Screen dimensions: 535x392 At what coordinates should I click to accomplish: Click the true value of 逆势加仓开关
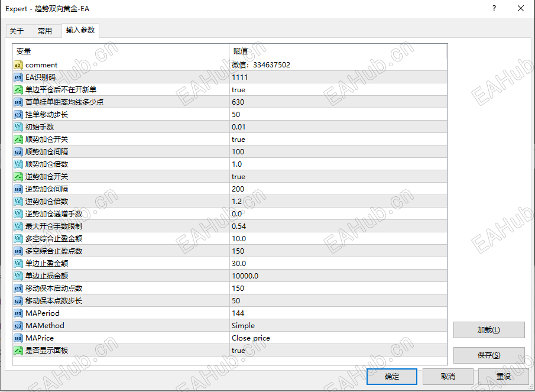point(238,177)
